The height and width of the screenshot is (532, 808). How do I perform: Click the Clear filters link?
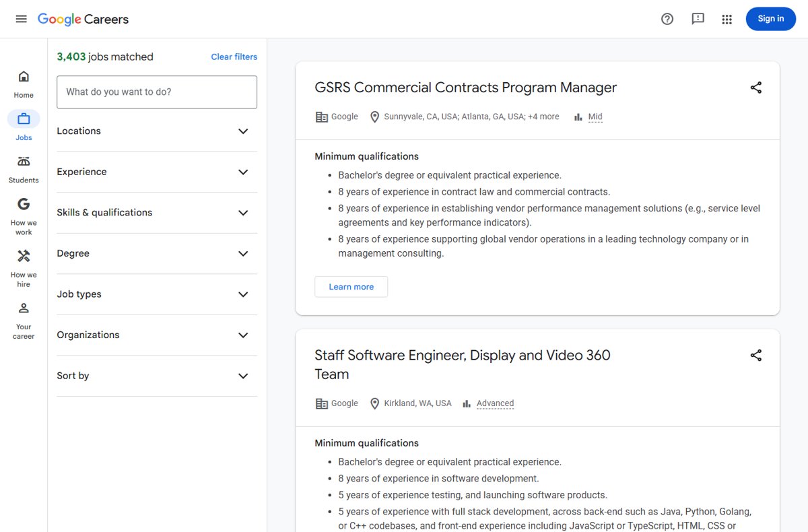[234, 57]
